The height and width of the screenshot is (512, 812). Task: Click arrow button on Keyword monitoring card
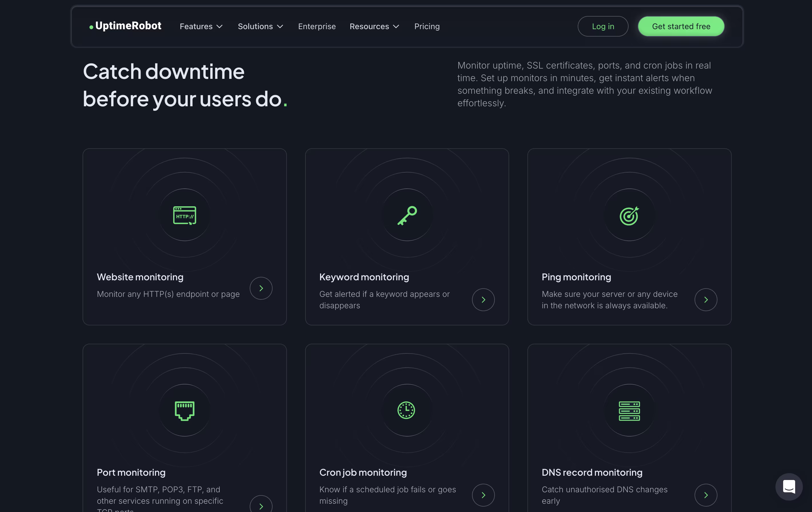tap(483, 299)
